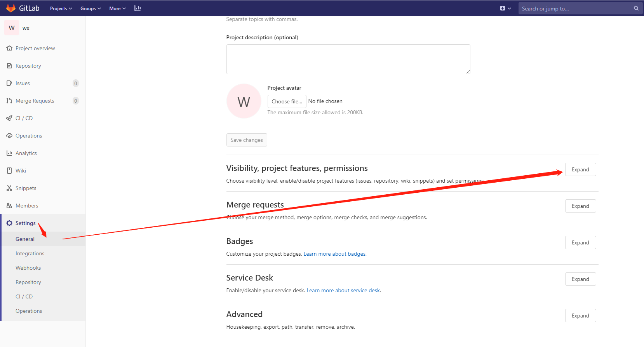Open the Members sidebar icon

pos(9,205)
